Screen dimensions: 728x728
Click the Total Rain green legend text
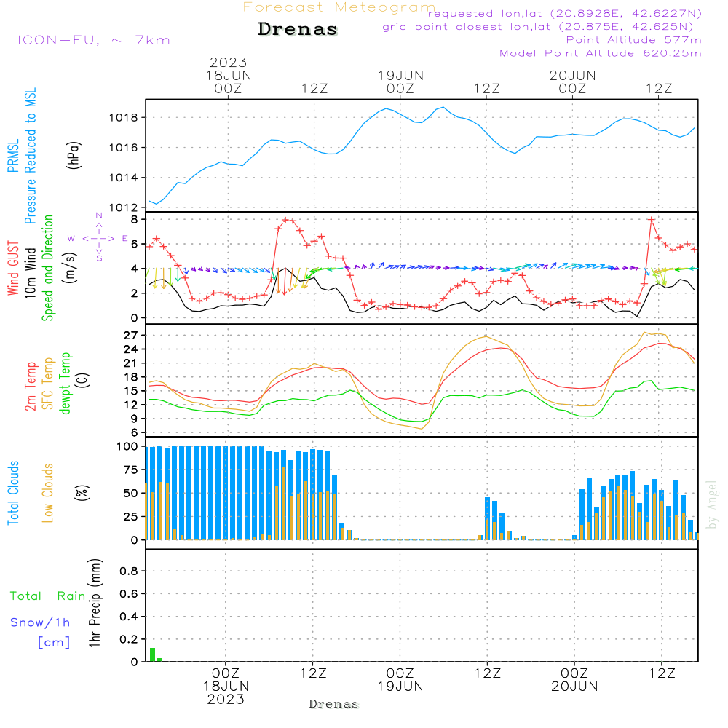click(x=48, y=596)
